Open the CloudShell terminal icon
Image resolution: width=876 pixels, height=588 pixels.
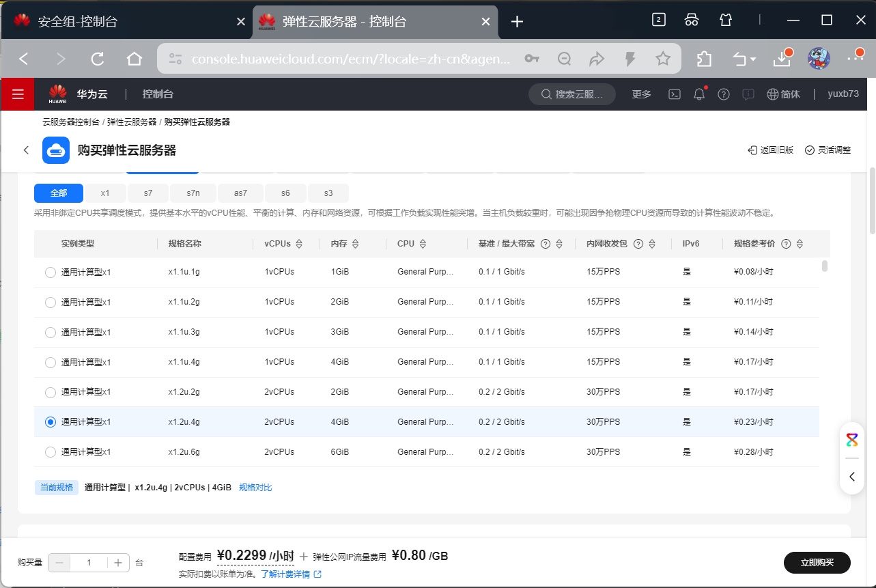[x=674, y=94]
